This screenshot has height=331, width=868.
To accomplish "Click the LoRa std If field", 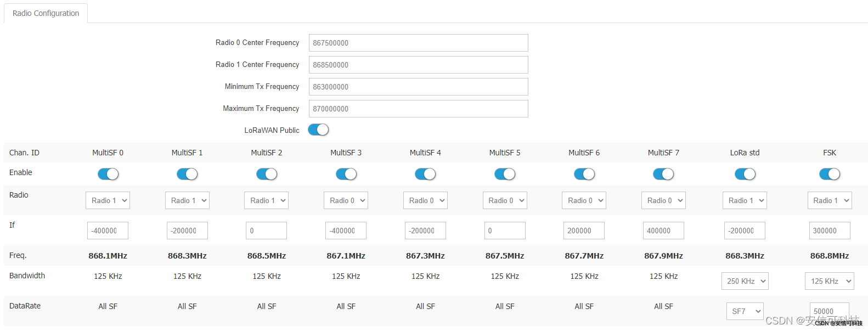I will point(745,231).
